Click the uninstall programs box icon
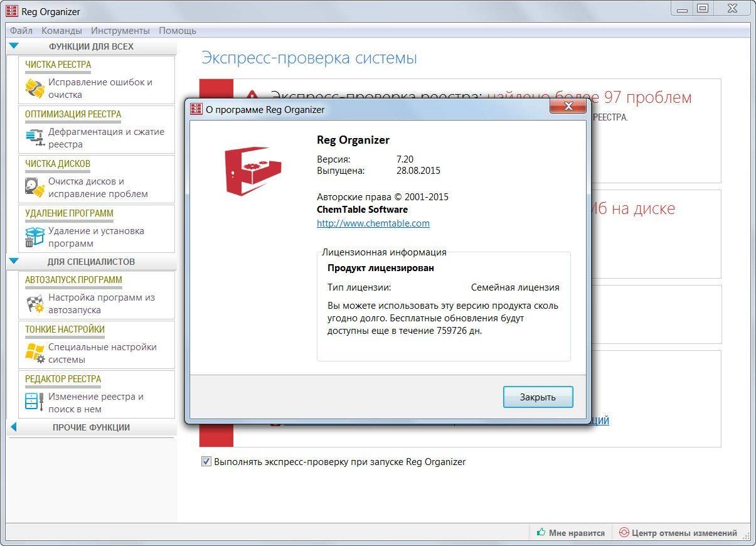 point(35,237)
